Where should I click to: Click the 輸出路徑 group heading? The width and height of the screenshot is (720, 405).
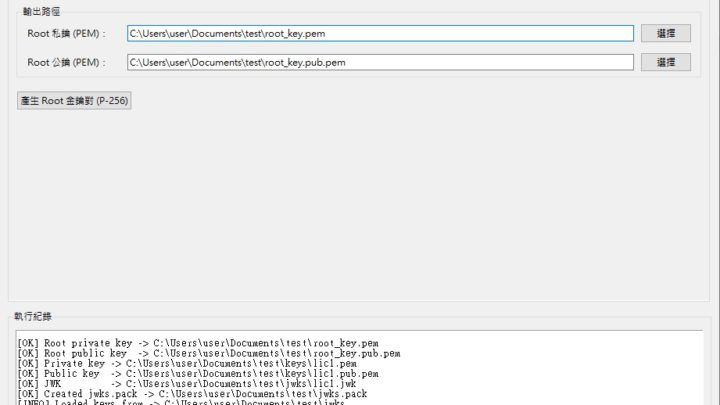click(x=41, y=11)
